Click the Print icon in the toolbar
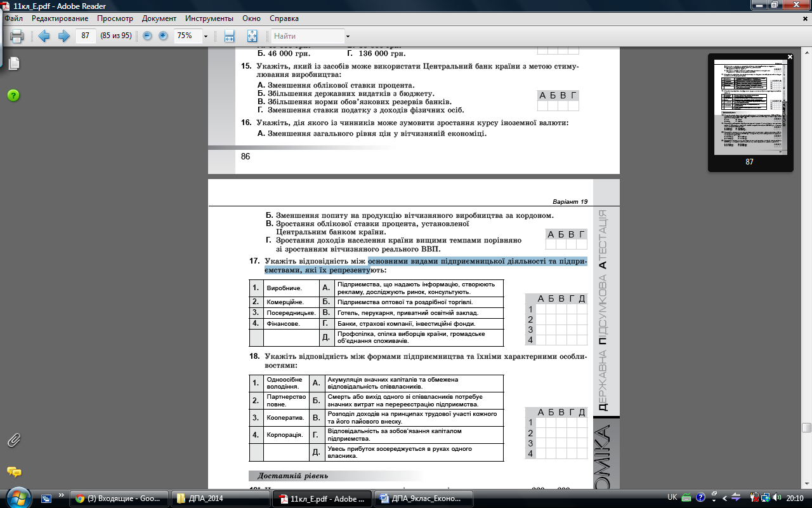This screenshot has height=508, width=812. tap(17, 36)
